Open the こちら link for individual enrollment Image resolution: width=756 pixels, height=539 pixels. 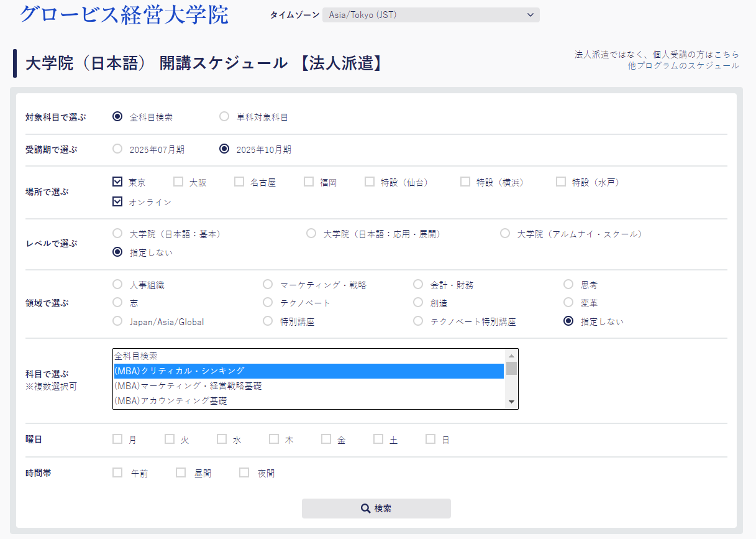[x=727, y=55]
